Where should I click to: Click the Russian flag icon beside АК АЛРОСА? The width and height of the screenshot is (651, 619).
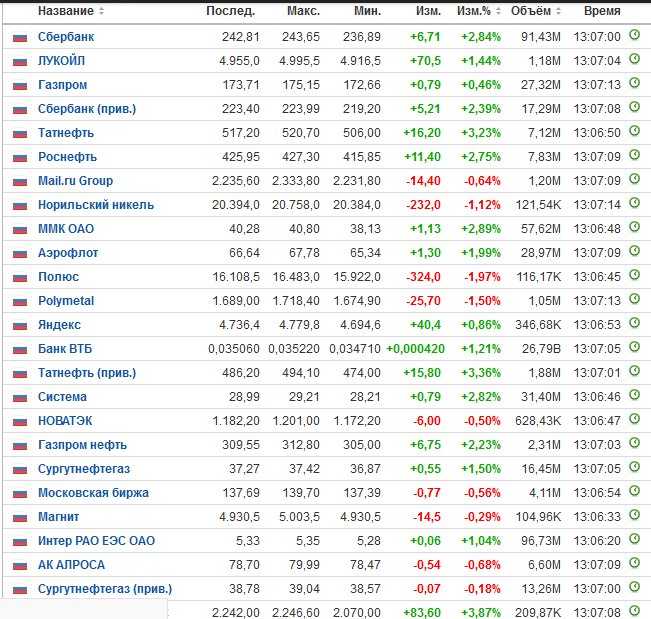tap(20, 566)
